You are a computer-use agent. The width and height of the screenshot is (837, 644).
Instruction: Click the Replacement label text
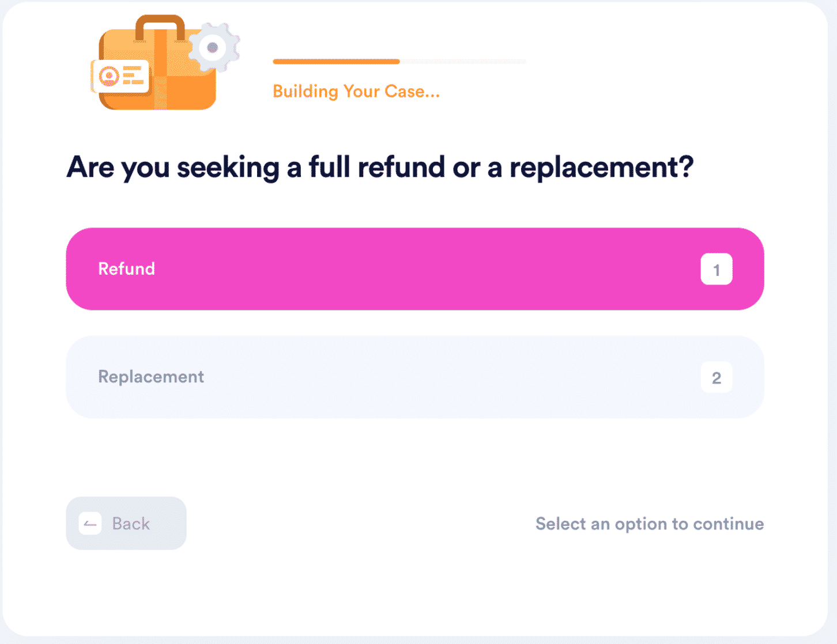(x=151, y=377)
